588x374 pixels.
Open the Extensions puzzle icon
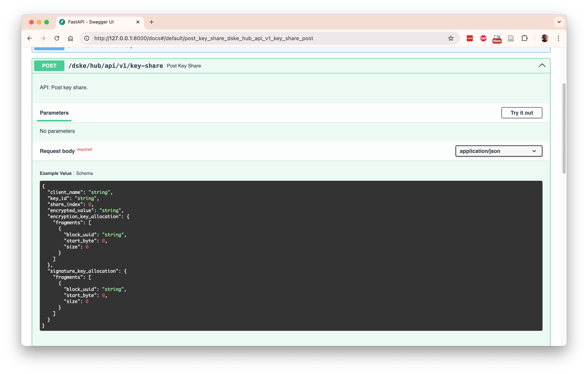pos(525,38)
